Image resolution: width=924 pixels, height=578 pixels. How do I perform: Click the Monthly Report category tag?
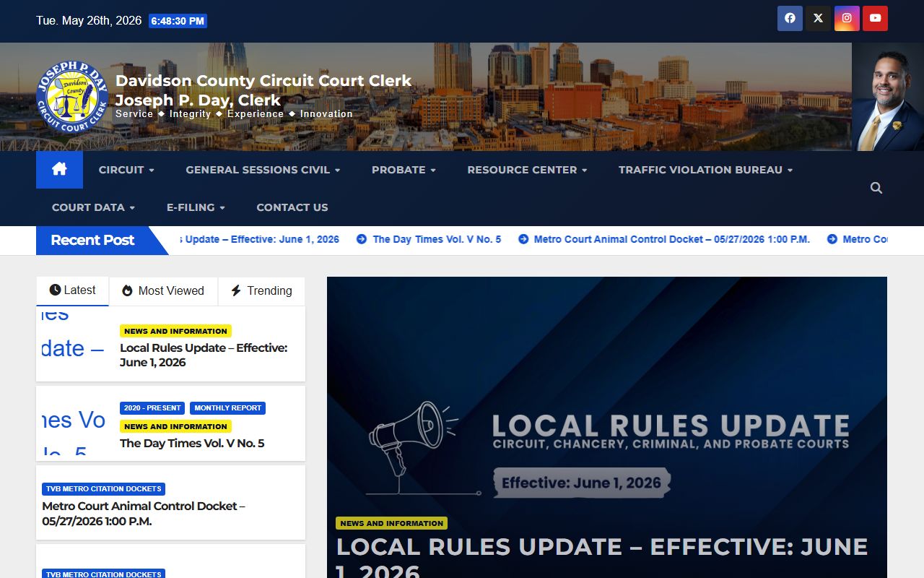pos(227,407)
